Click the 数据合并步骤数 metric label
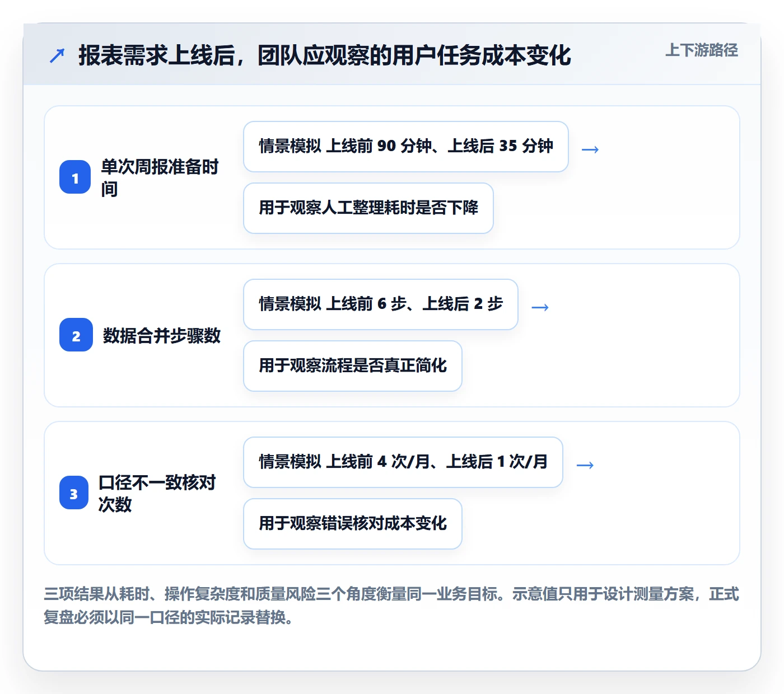The width and height of the screenshot is (784, 694). point(162,335)
